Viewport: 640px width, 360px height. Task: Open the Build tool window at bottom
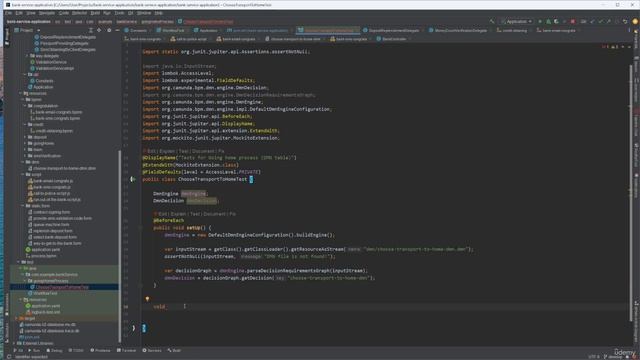174,351
